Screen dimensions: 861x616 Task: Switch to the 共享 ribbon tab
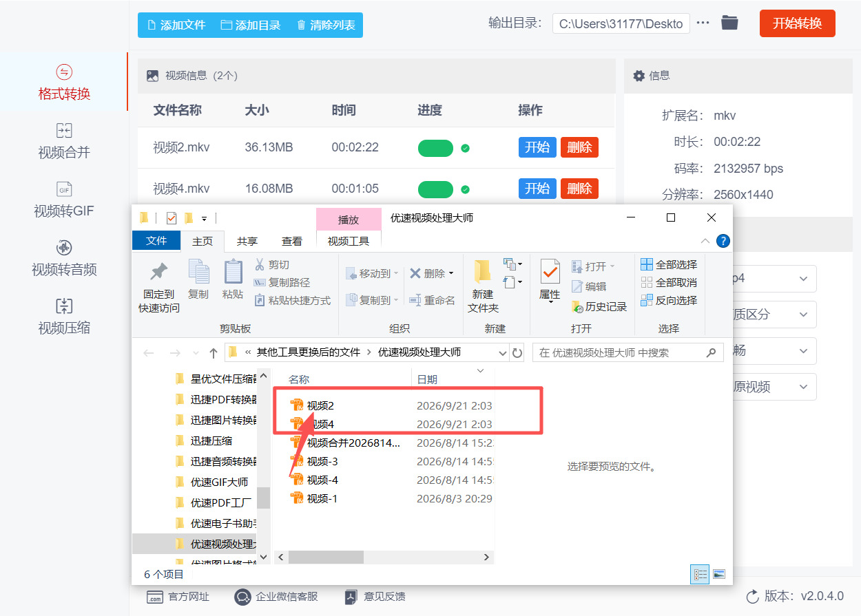pos(247,242)
